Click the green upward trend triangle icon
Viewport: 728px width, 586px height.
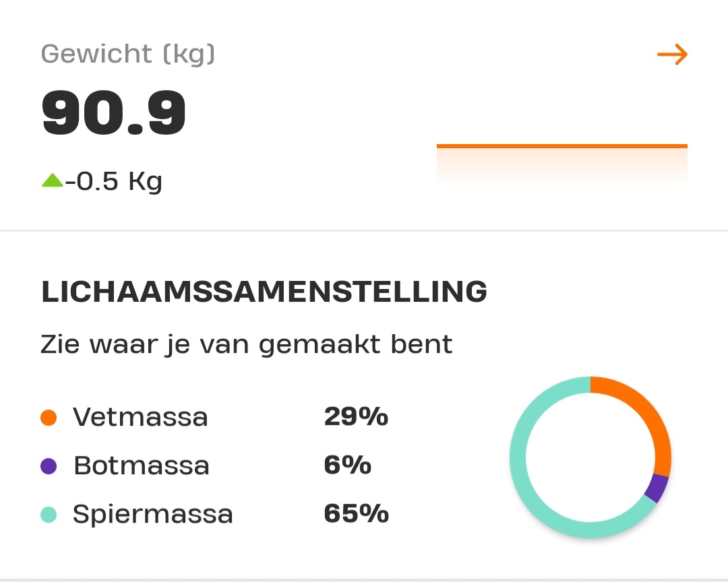[x=52, y=180]
